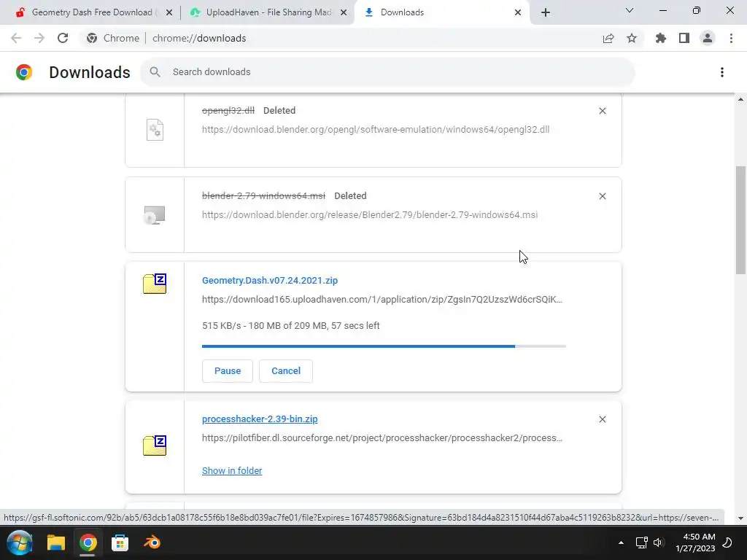Switch to UploadHaven File Sharing tab

point(268,12)
